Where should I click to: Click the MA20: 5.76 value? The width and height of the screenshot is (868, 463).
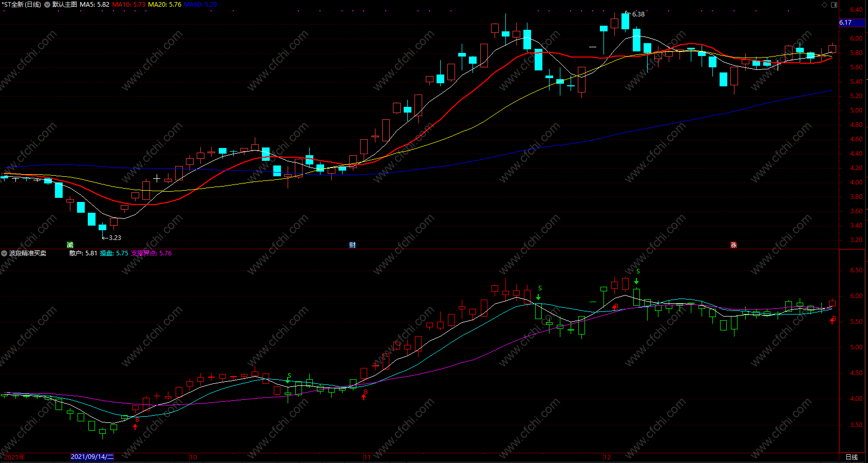point(165,5)
